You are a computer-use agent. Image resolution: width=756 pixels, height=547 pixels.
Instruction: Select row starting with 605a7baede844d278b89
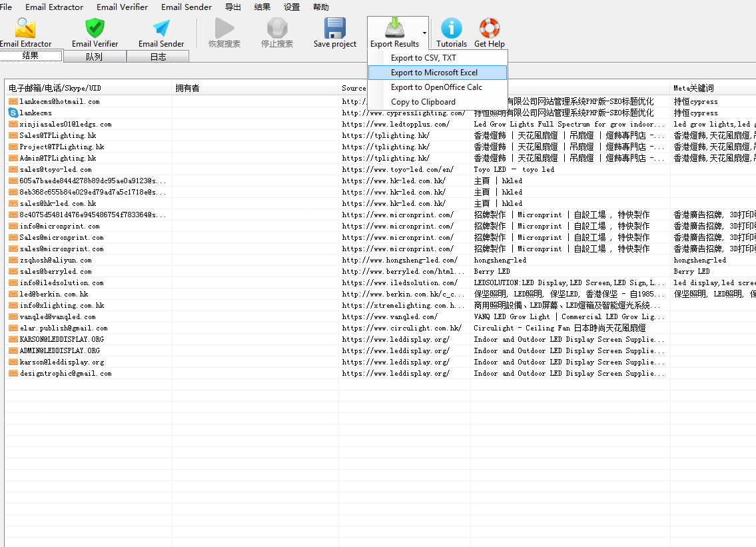coord(380,181)
